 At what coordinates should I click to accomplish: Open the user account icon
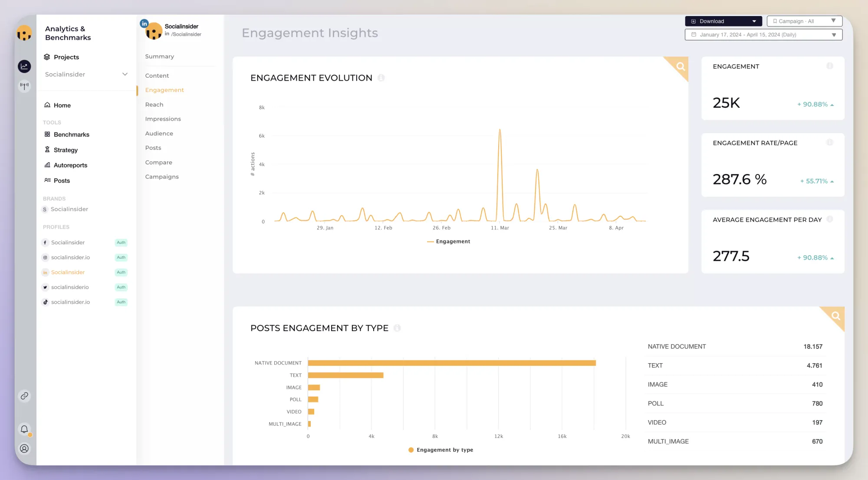click(24, 448)
